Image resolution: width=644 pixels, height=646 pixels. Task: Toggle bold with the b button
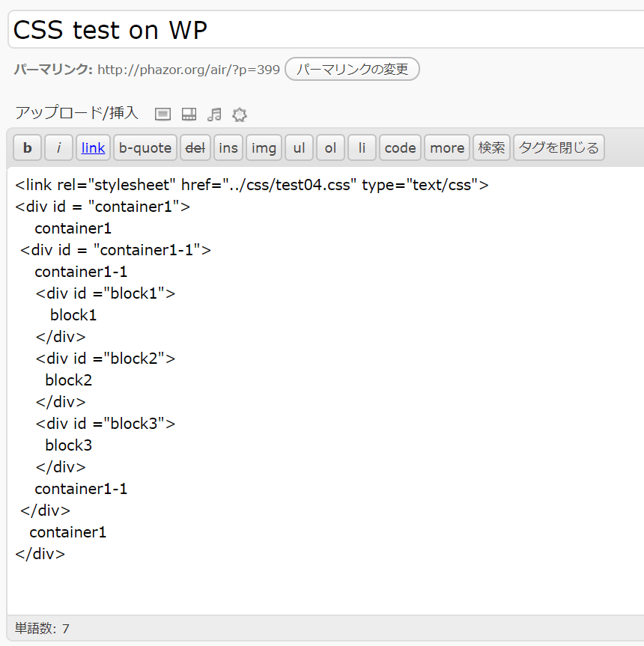coord(28,147)
